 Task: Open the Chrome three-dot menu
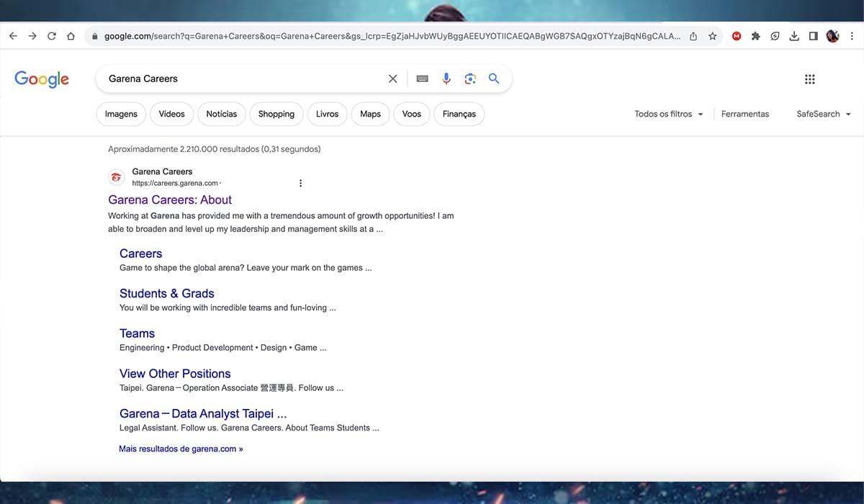pyautogui.click(x=850, y=36)
